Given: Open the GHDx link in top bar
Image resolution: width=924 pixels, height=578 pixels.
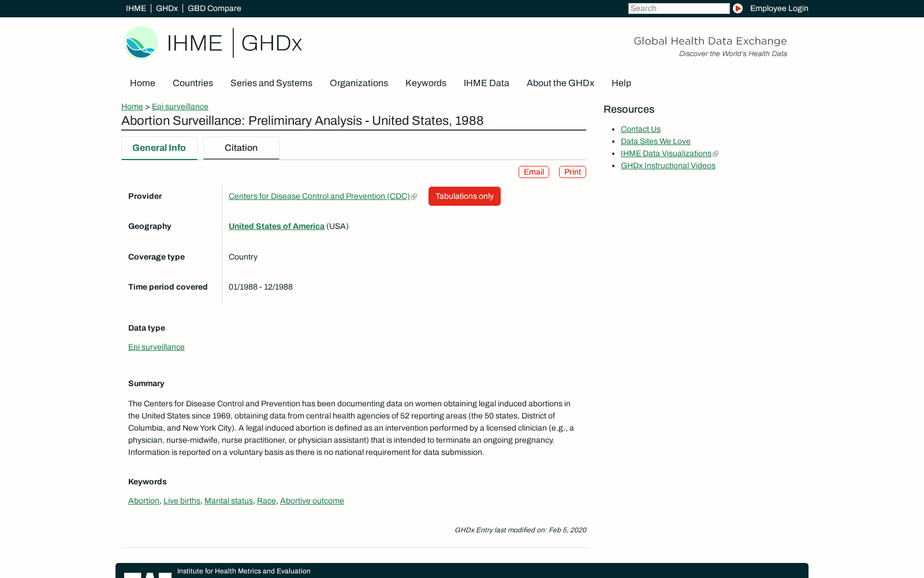Looking at the screenshot, I should pos(167,8).
